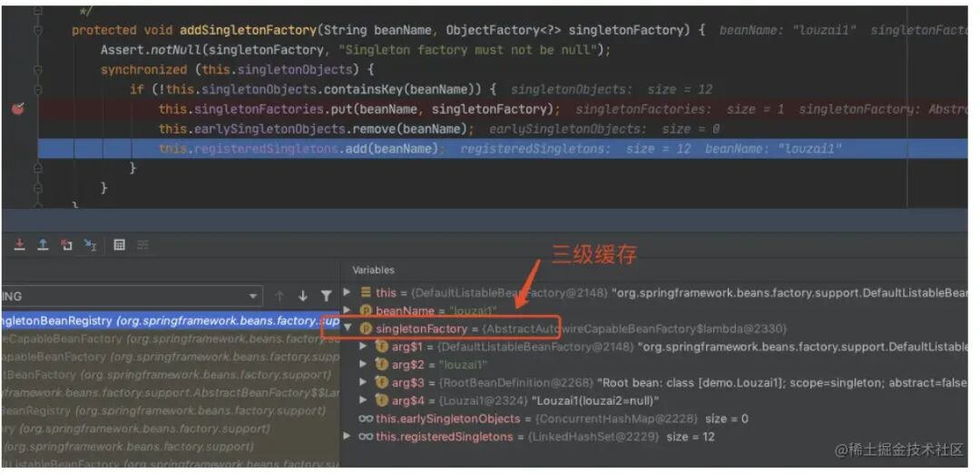
Task: Expand the arg$1 field node
Action: (364, 346)
